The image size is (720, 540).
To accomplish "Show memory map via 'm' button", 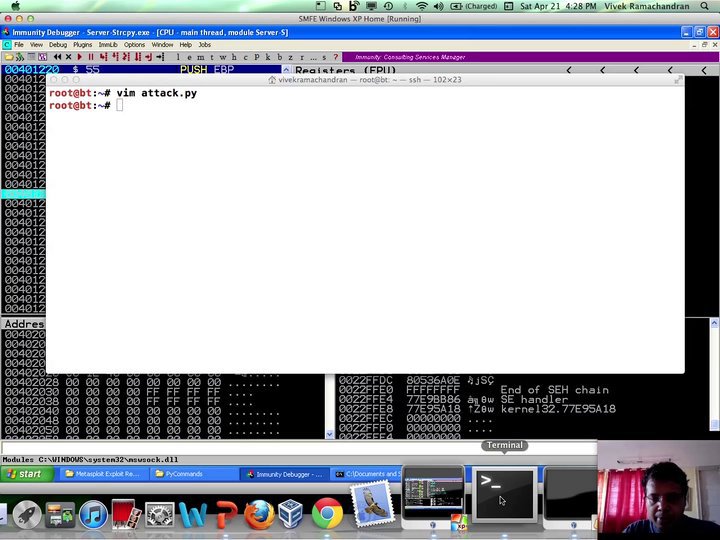I will click(201, 57).
